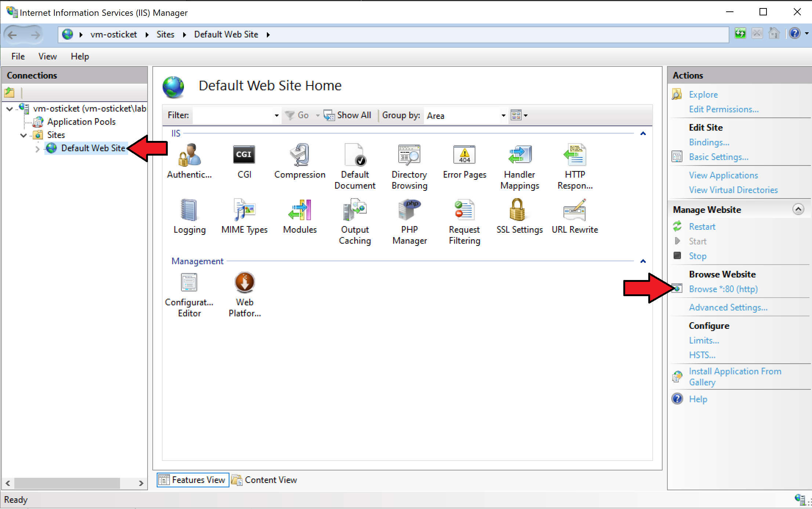Open the Error Pages 404 icon
This screenshot has height=509, width=812.
(464, 155)
